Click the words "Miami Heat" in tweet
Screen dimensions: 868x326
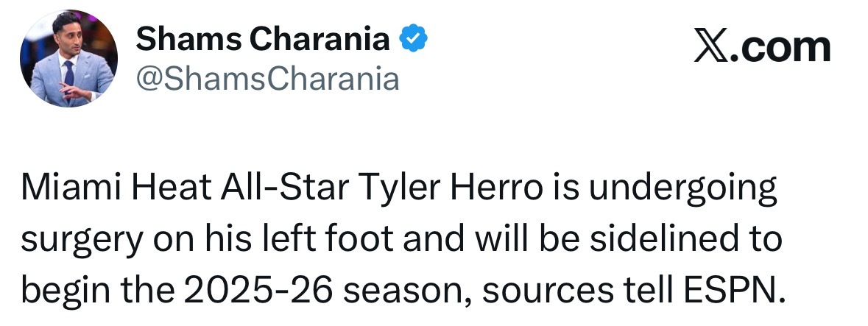click(116, 188)
